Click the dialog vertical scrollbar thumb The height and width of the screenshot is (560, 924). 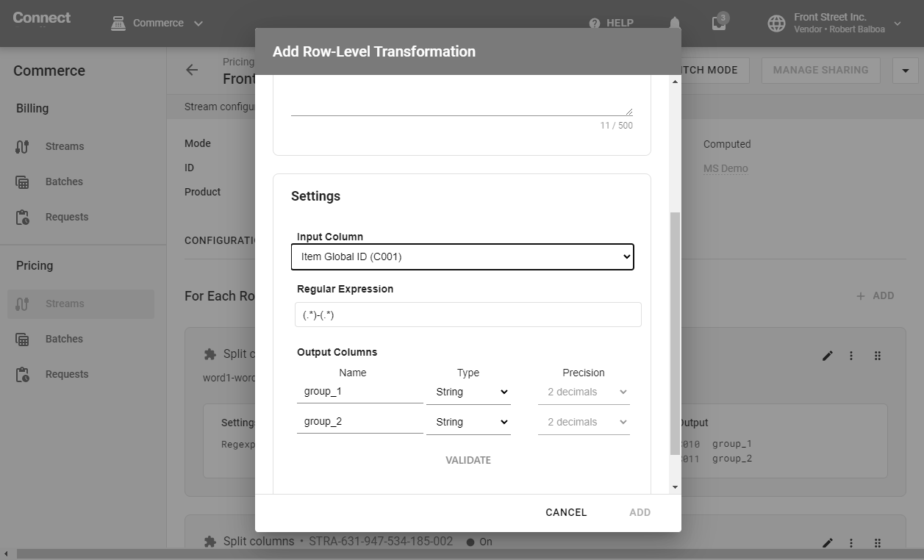[675, 334]
